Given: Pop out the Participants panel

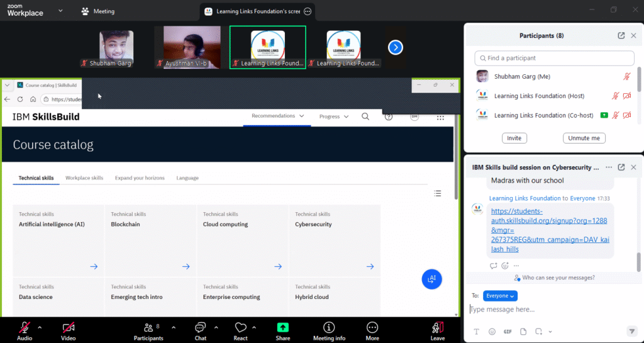Looking at the screenshot, I should pyautogui.click(x=621, y=36).
